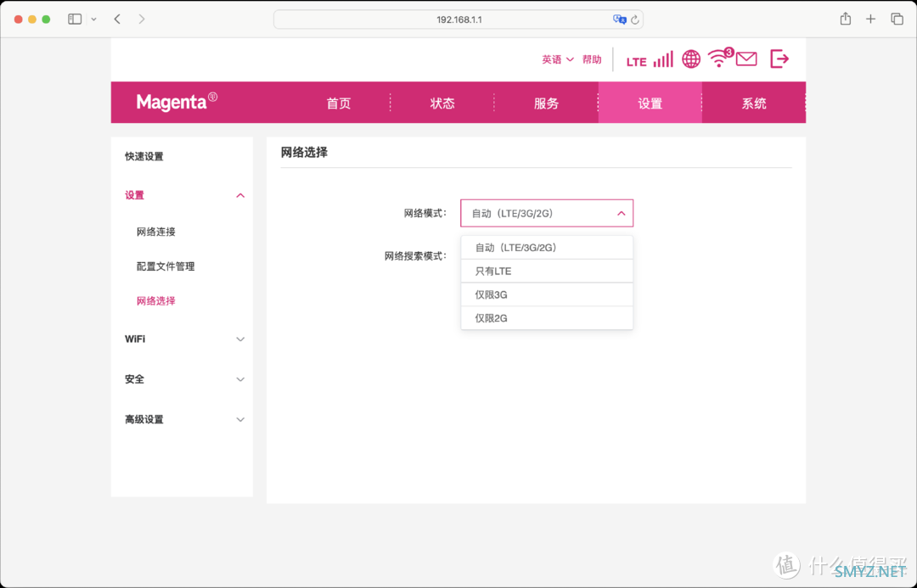This screenshot has width=917, height=588.
Task: Collapse the 设置 sidebar section
Action: pyautogui.click(x=184, y=195)
